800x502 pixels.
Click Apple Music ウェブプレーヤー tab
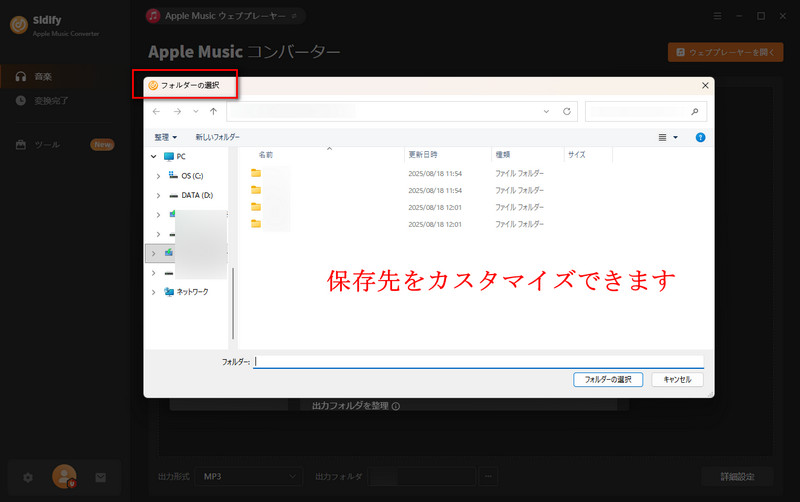coord(224,16)
